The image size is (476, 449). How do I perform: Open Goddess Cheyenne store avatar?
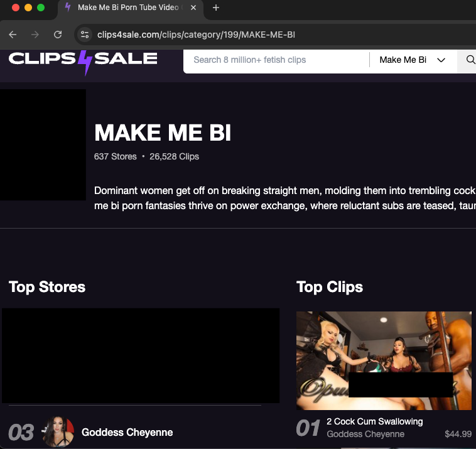[x=58, y=431]
